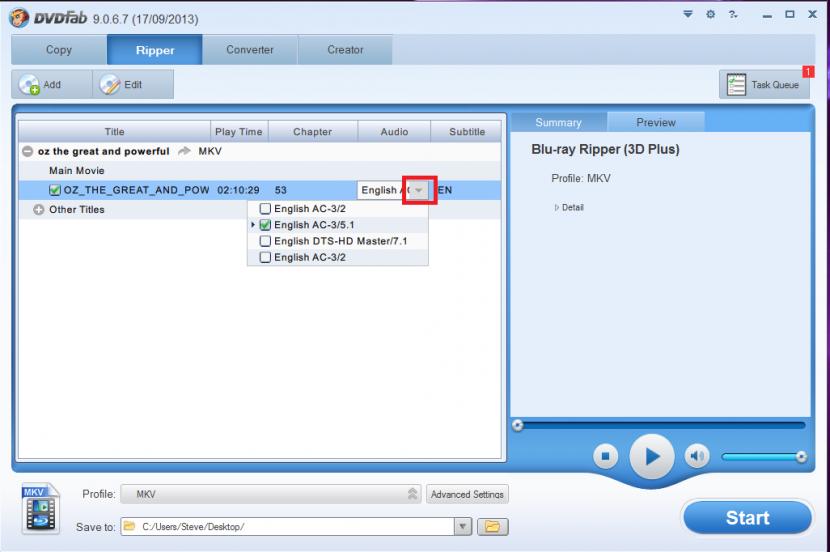Image resolution: width=830 pixels, height=552 pixels.
Task: Open the settings gear icon
Action: [710, 14]
